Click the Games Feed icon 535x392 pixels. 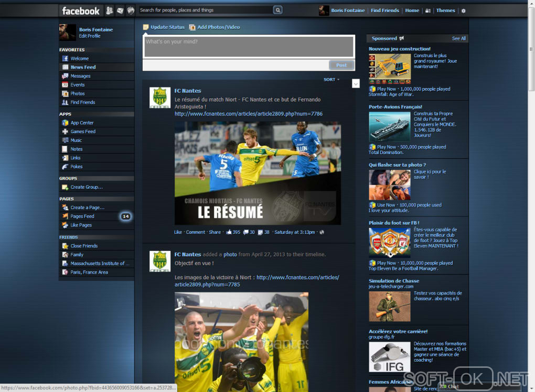65,132
